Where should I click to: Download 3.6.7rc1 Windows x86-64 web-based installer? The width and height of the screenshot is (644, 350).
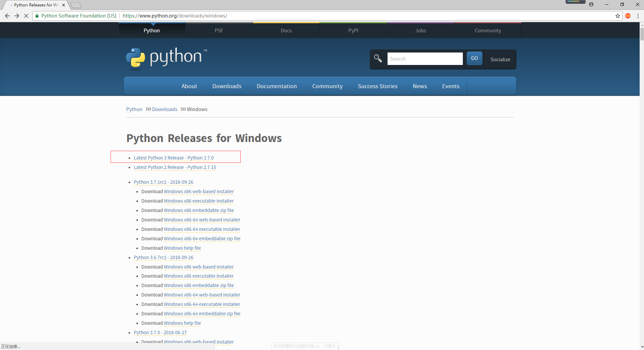point(202,295)
